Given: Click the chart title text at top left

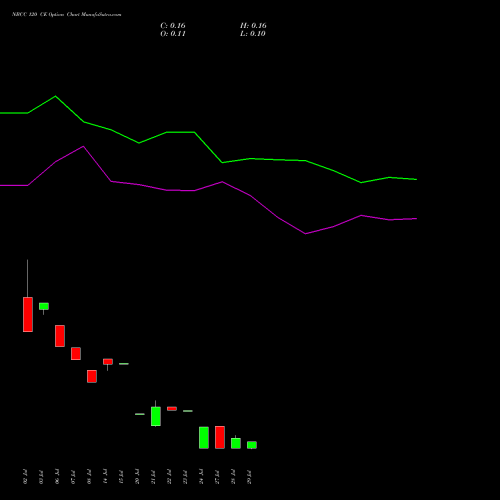Looking at the screenshot, I should 67,14.
